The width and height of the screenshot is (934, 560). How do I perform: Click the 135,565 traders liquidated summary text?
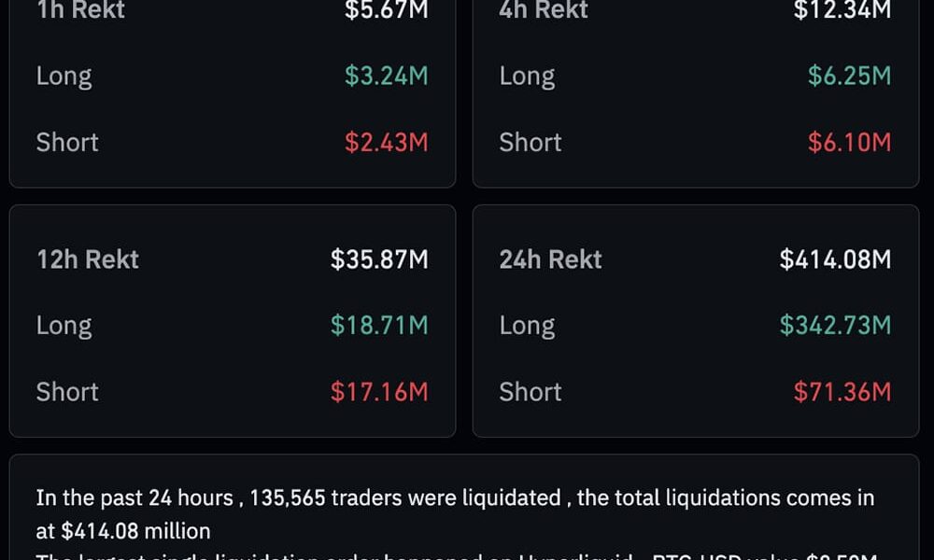[x=403, y=497]
